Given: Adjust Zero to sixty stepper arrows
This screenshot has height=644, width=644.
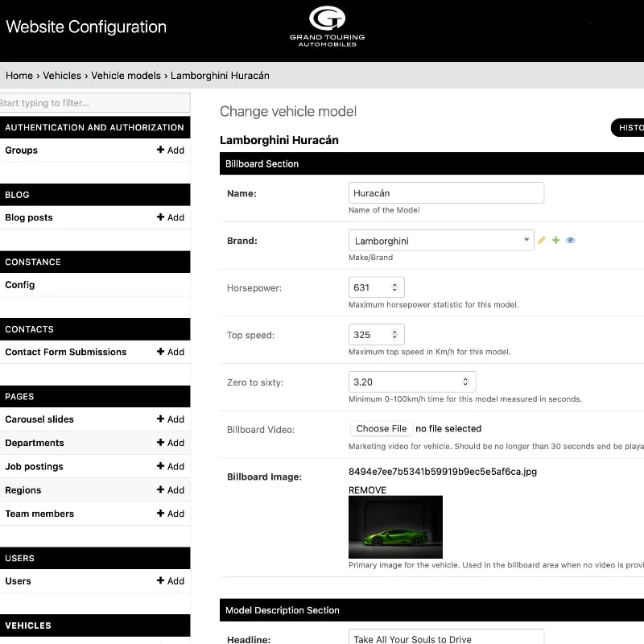Looking at the screenshot, I should 465,382.
